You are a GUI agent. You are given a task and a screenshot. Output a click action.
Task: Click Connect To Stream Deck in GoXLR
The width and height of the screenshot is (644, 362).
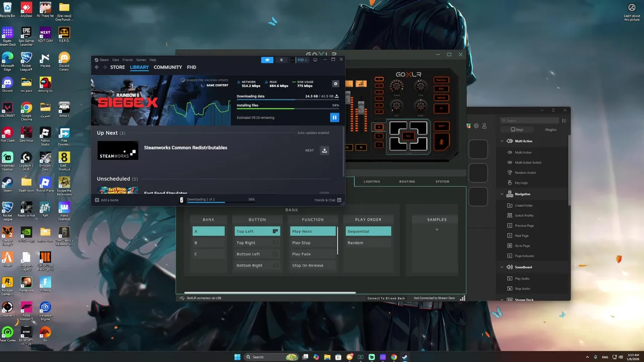(386, 298)
